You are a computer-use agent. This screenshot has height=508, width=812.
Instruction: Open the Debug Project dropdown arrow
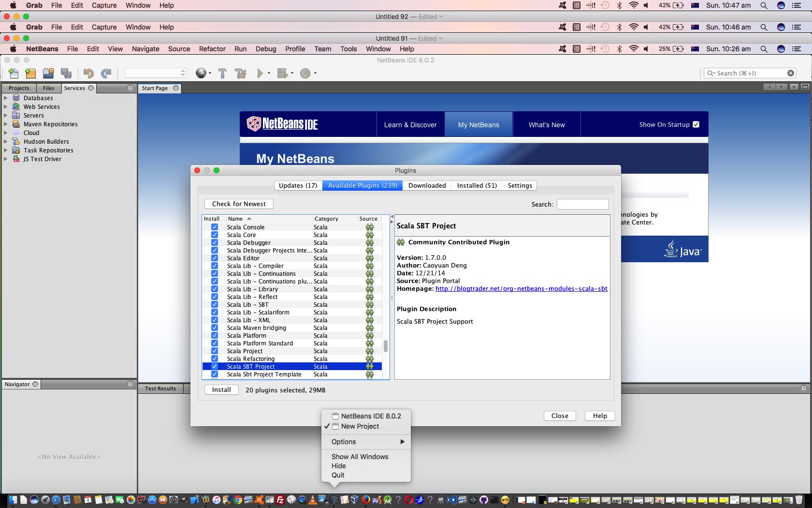pyautogui.click(x=292, y=73)
